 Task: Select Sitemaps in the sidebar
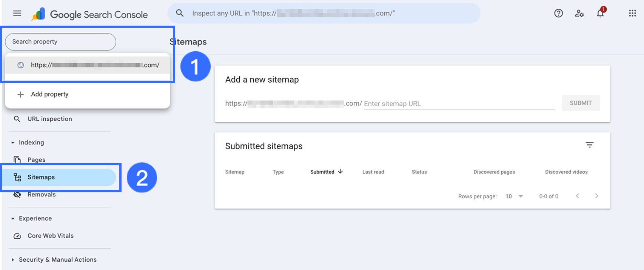[41, 177]
